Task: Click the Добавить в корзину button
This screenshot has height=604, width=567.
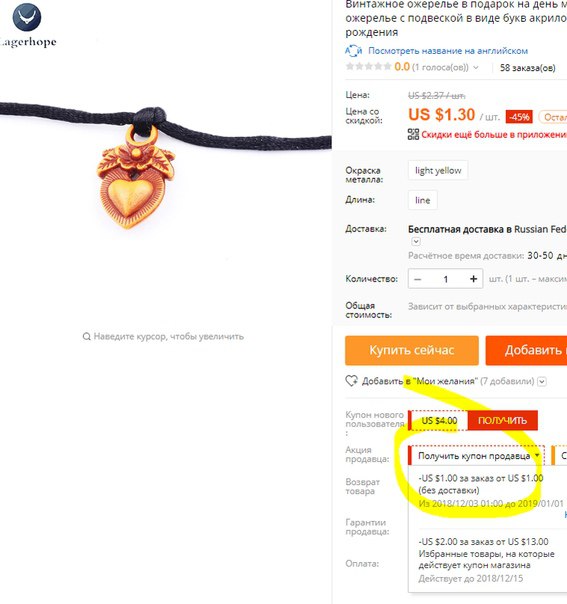Action: (x=526, y=350)
